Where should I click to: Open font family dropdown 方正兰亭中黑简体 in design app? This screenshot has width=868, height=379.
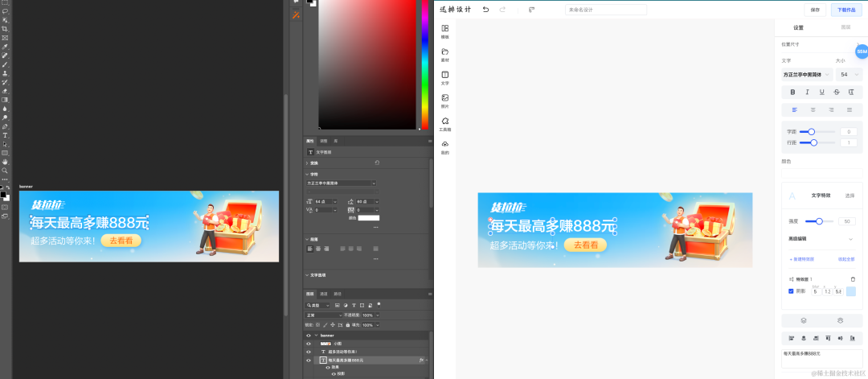[x=807, y=74]
